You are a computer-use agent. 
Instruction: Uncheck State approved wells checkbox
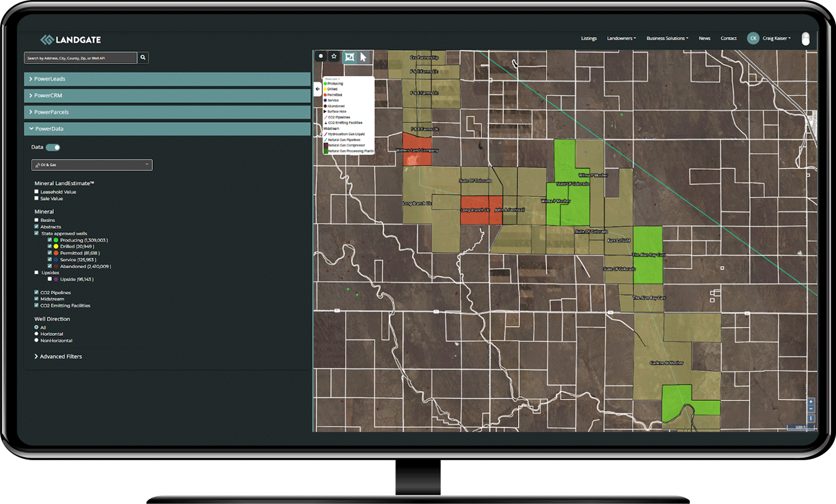(x=37, y=233)
